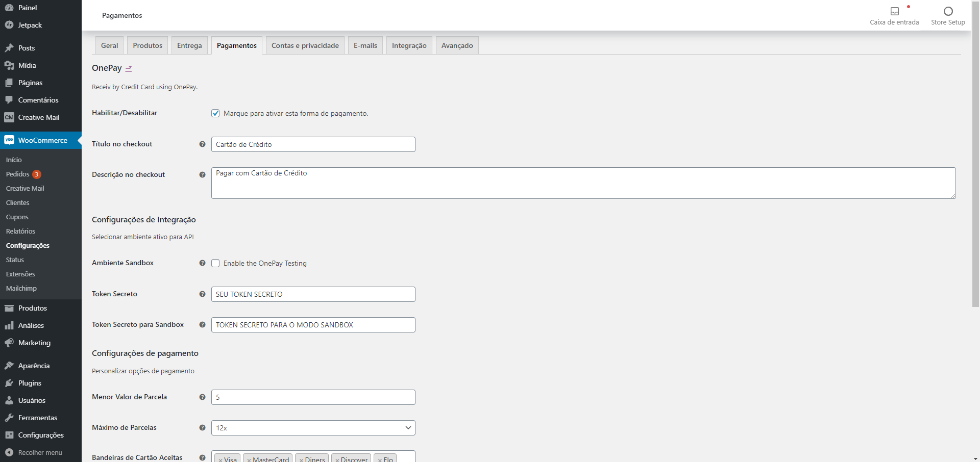Expand the Máximo de Parcelas dropdown
The width and height of the screenshot is (980, 462).
(x=313, y=428)
